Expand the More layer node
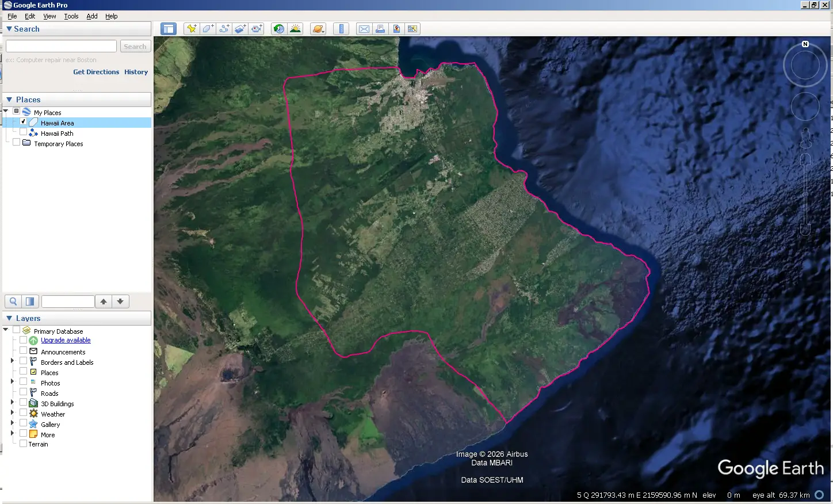This screenshot has height=504, width=833. coord(12,433)
